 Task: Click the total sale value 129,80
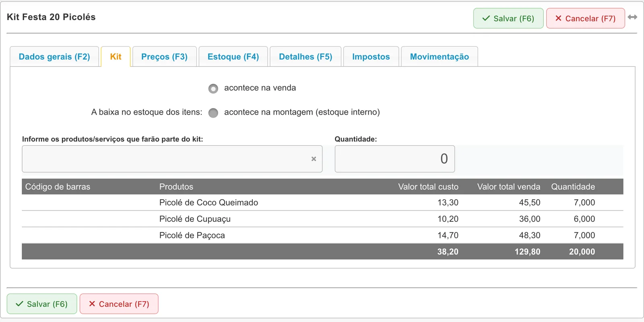[527, 252]
